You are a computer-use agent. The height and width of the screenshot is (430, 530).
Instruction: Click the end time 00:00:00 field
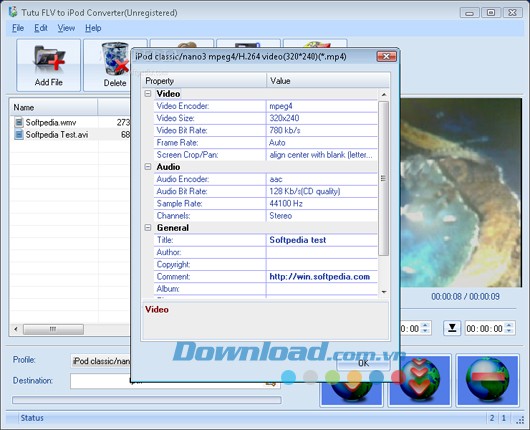point(484,328)
